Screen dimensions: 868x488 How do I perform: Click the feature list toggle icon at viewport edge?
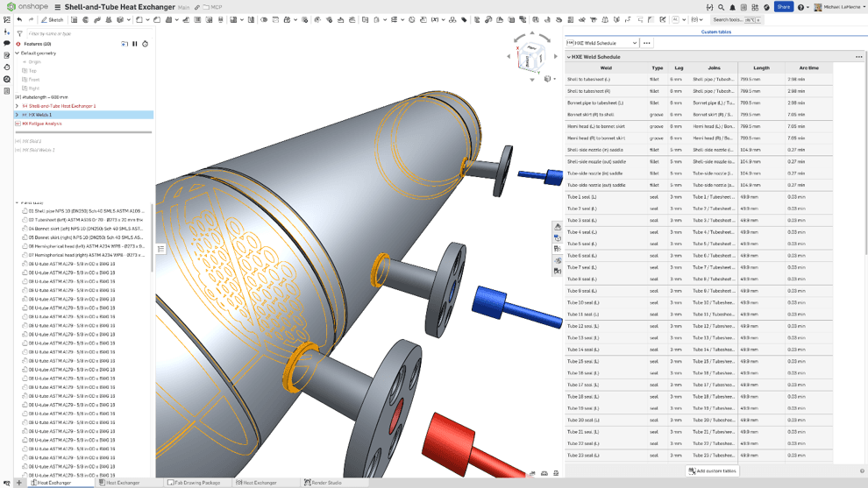160,249
